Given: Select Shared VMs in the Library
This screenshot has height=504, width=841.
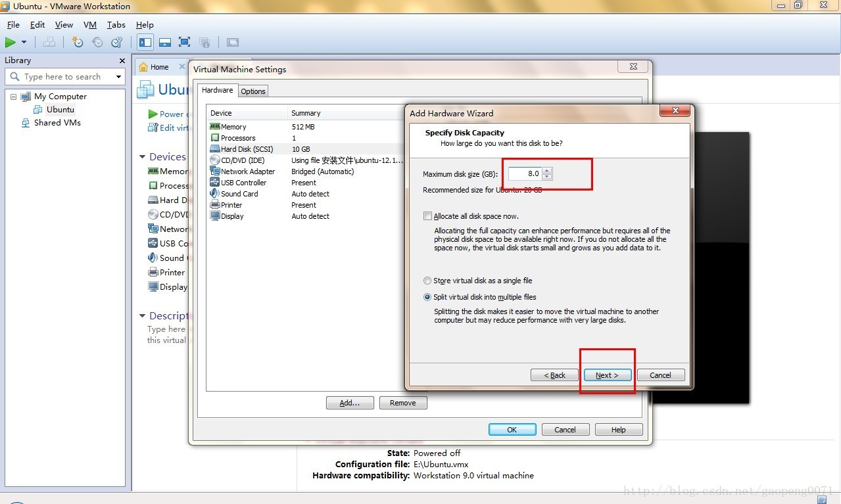Looking at the screenshot, I should click(x=57, y=122).
